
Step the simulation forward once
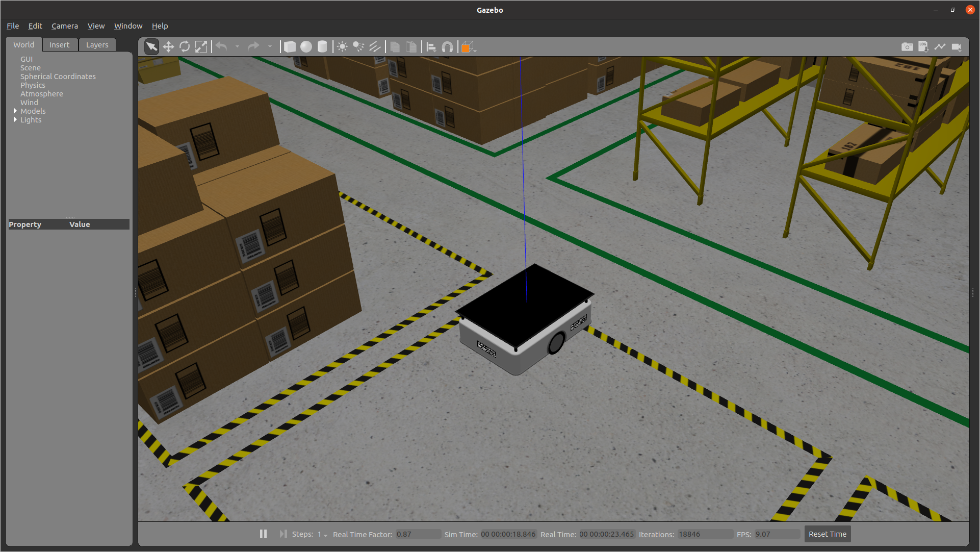point(283,534)
